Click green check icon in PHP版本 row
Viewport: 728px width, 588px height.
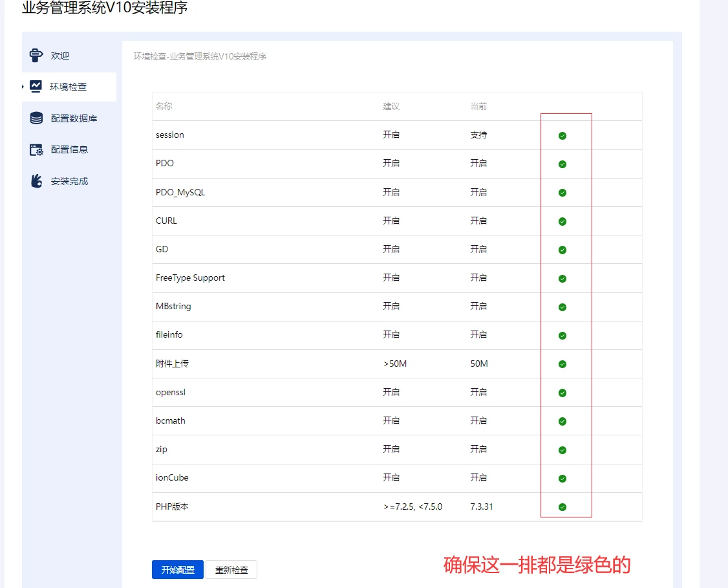(x=562, y=507)
